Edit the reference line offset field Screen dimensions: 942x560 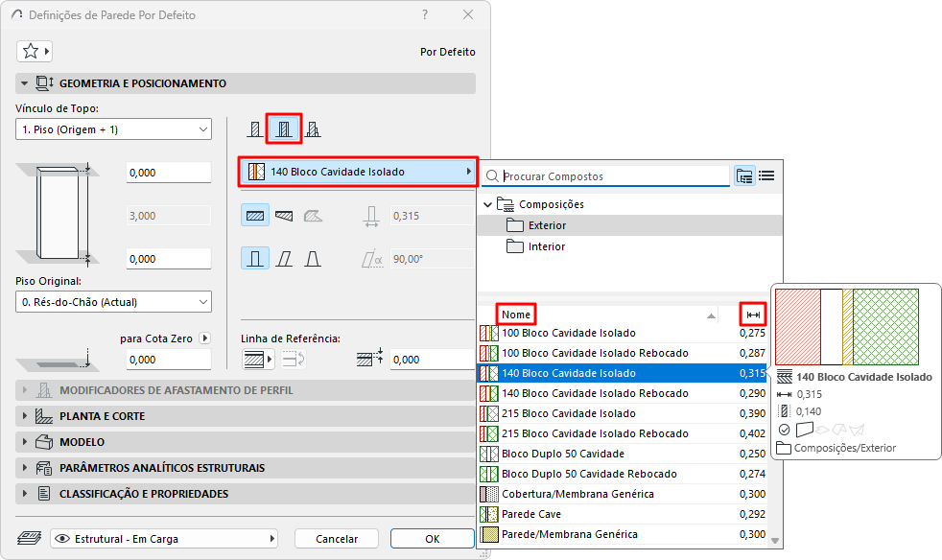coord(432,360)
